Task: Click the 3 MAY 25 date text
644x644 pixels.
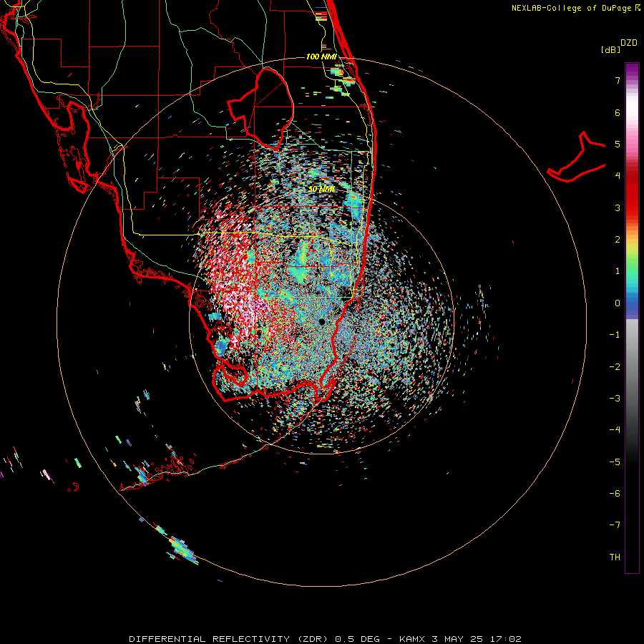Action: [x=457, y=639]
